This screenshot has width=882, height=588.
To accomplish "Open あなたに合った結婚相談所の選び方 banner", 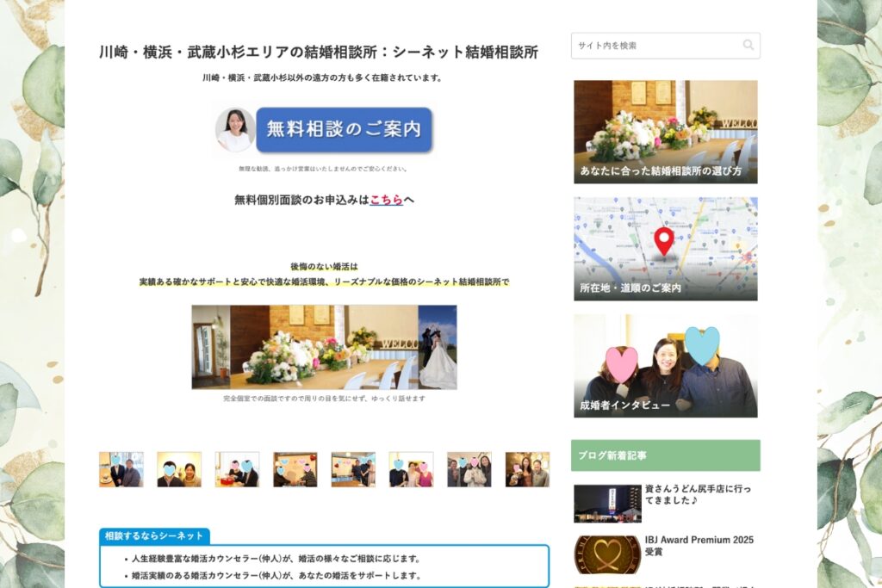I will 666,131.
